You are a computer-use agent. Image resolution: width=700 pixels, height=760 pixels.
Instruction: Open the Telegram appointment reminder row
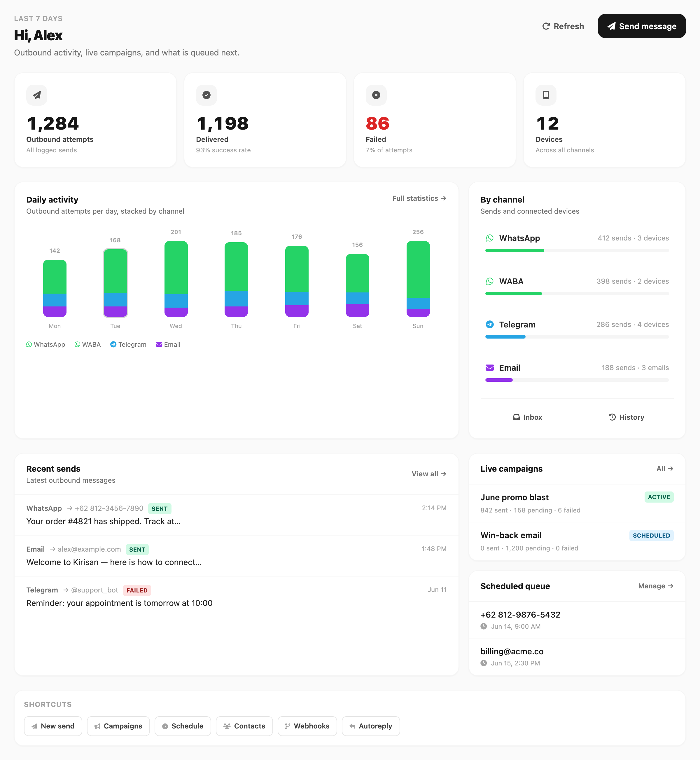pos(236,597)
